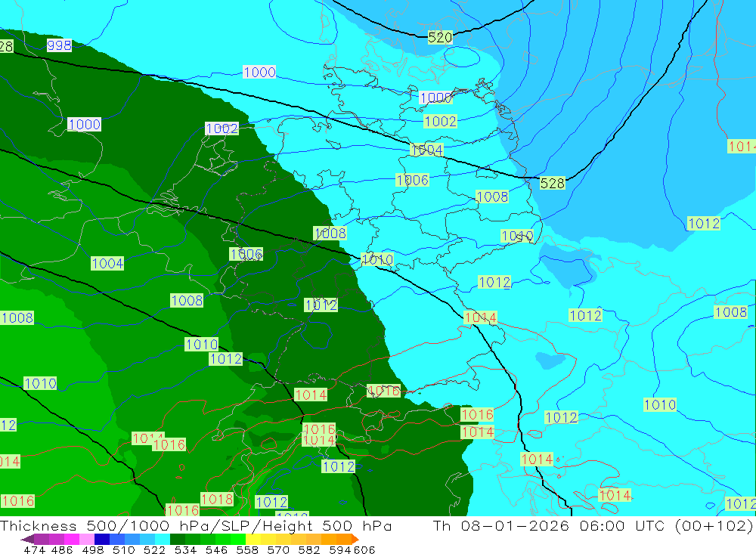
Task: Click the 606 legend value
Action: [x=364, y=549]
